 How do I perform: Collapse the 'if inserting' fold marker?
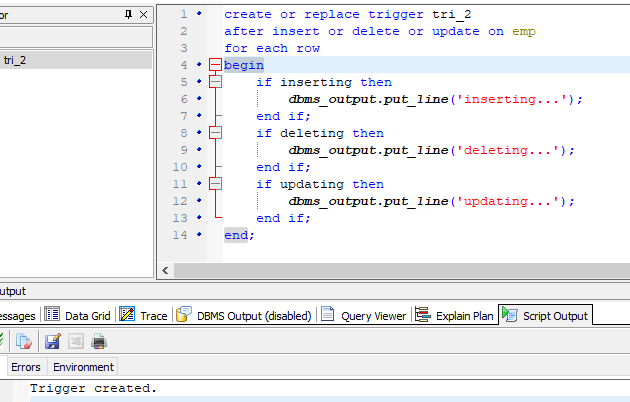pyautogui.click(x=215, y=82)
